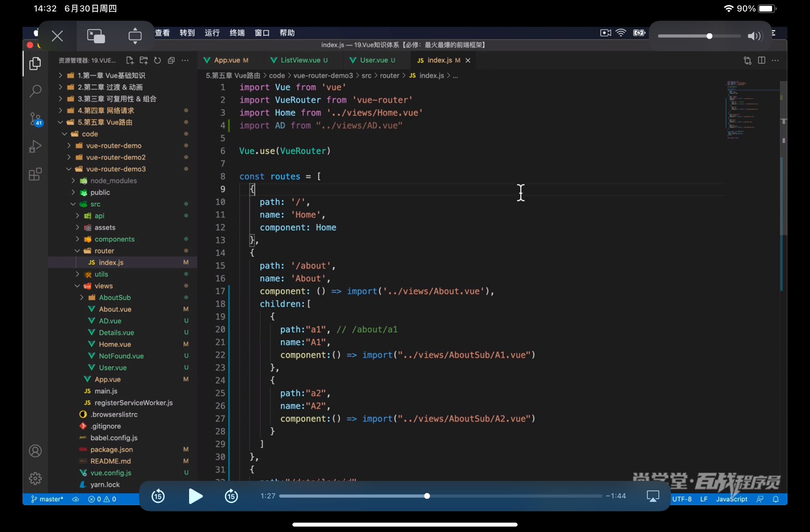Open the Accounts menu icon
Viewport: 810px width, 532px height.
click(35, 451)
